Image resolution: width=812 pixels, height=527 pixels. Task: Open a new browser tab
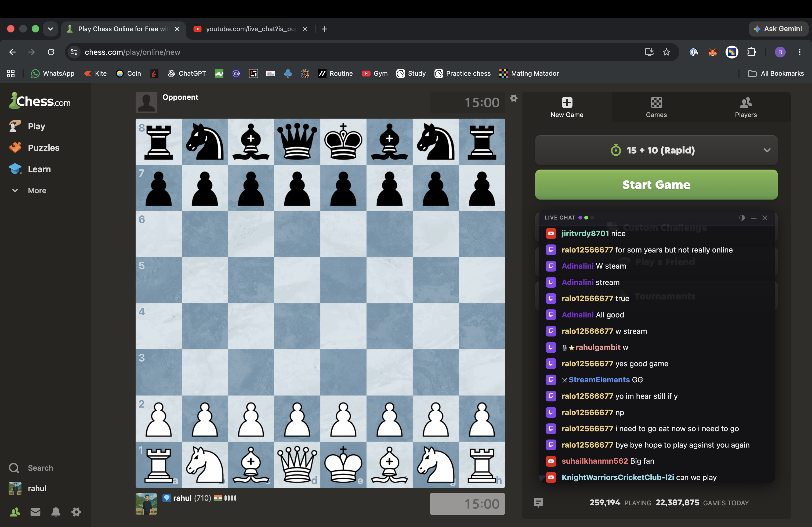pyautogui.click(x=324, y=29)
